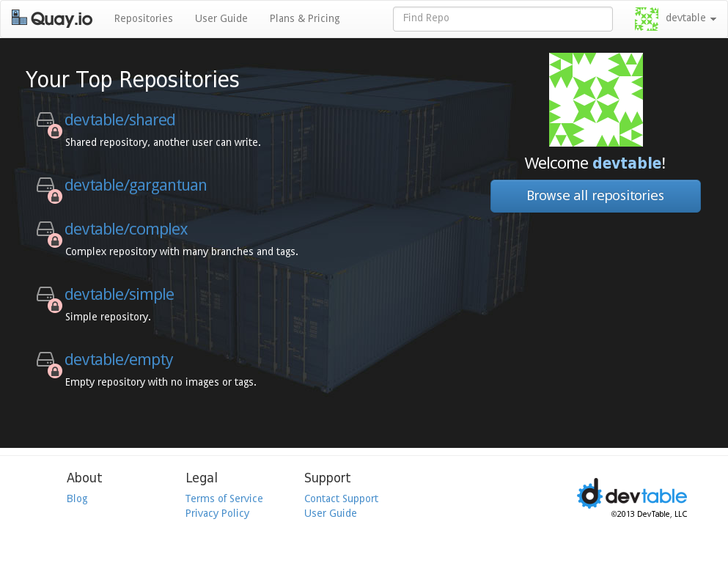Click the Contact Support link
This screenshot has width=728, height=563.
coord(341,498)
